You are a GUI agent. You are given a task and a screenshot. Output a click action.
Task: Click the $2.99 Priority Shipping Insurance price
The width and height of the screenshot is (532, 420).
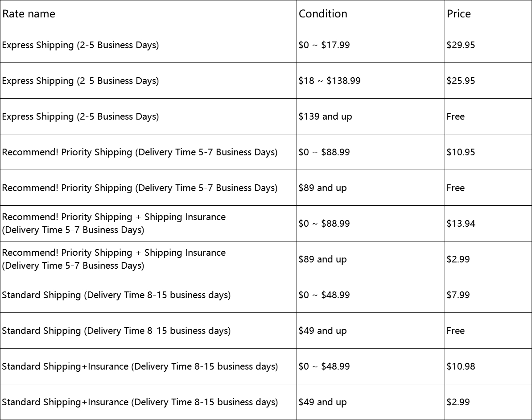(458, 259)
